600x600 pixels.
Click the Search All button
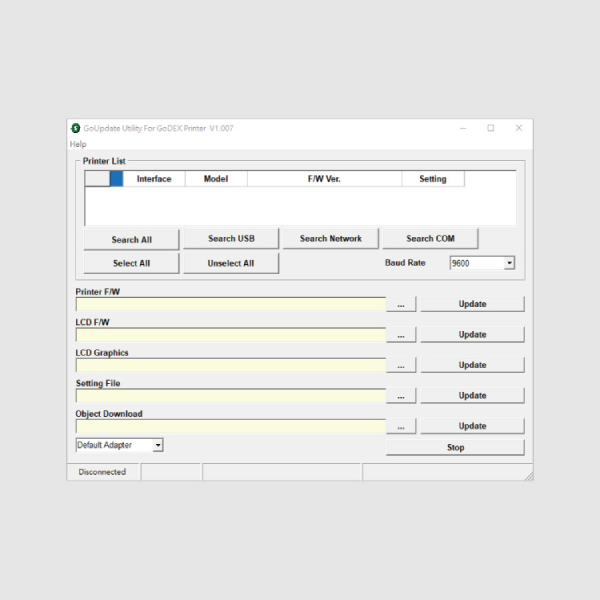pos(131,240)
